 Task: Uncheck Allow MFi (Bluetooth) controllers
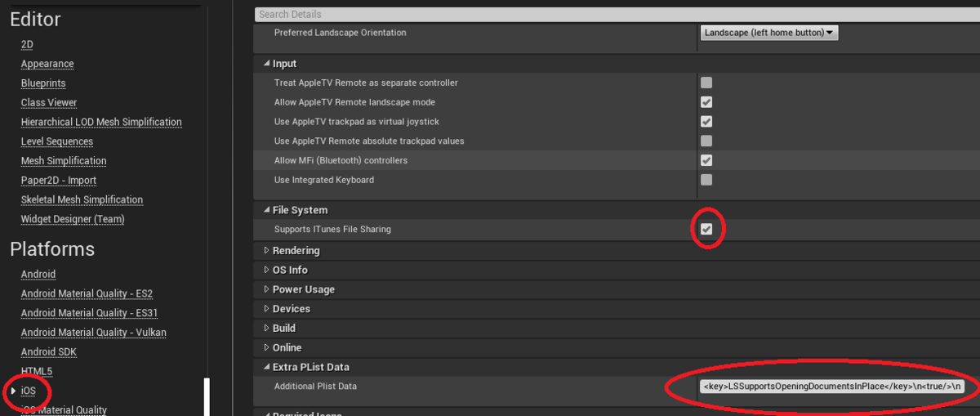706,160
